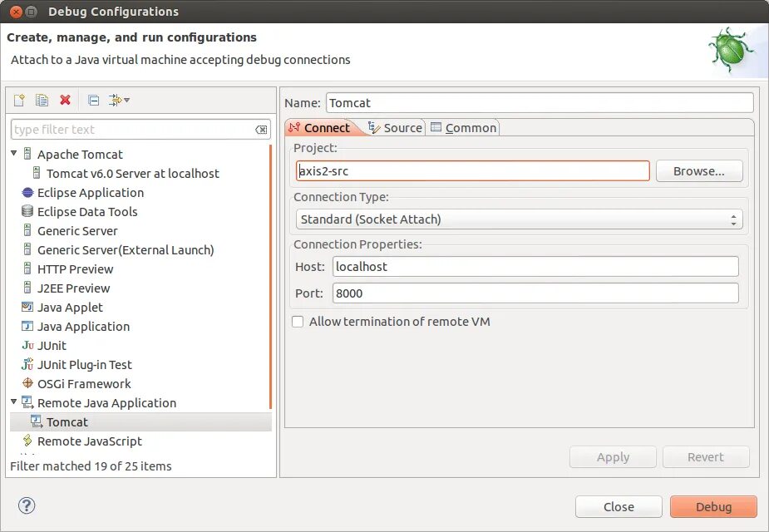This screenshot has width=769, height=532.
Task: Switch to the Source tab
Action: pos(395,128)
